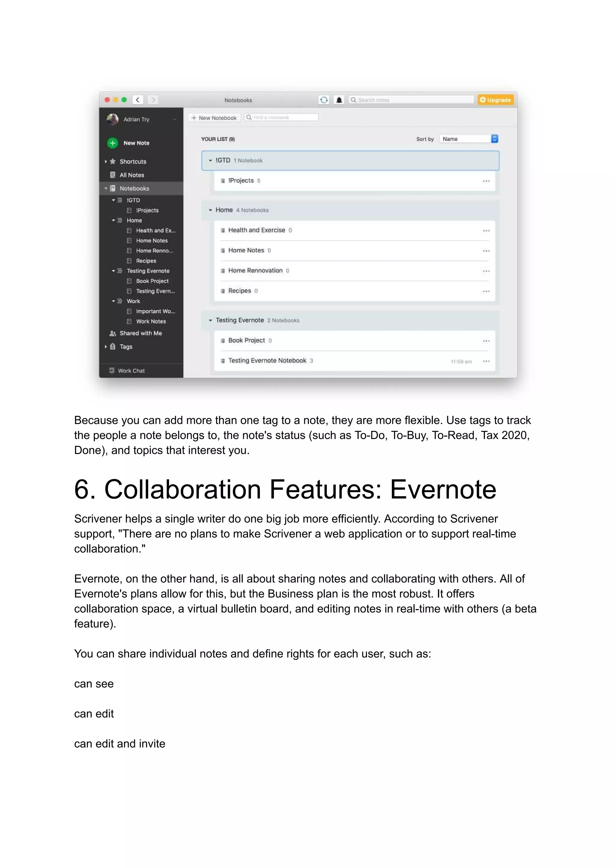Click the New Note label
The image size is (614, 868).
[136, 143]
